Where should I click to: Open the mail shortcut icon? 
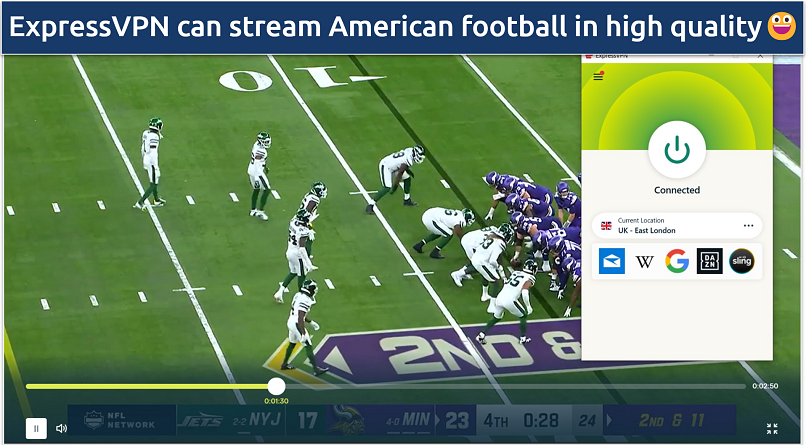[x=612, y=261]
